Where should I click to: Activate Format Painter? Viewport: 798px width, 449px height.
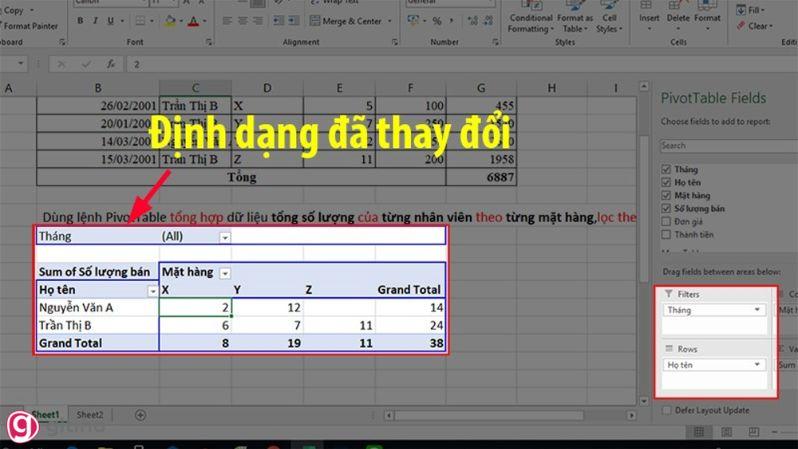(30, 25)
